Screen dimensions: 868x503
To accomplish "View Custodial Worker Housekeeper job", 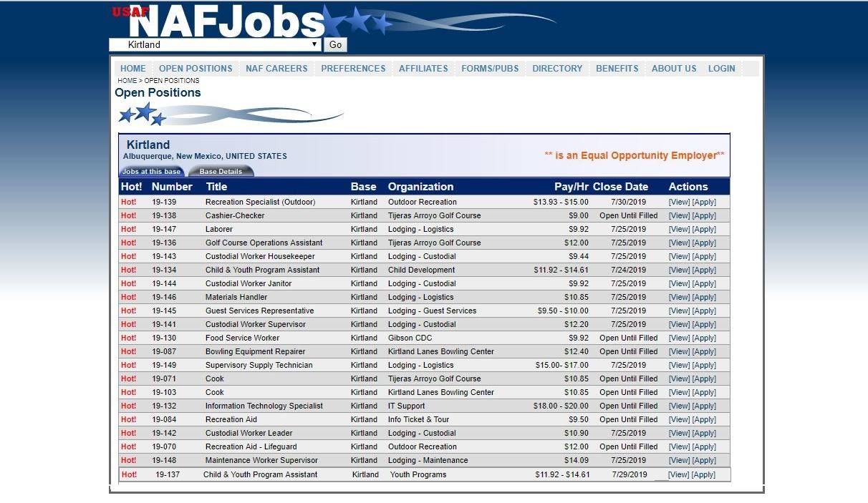I will coord(679,257).
